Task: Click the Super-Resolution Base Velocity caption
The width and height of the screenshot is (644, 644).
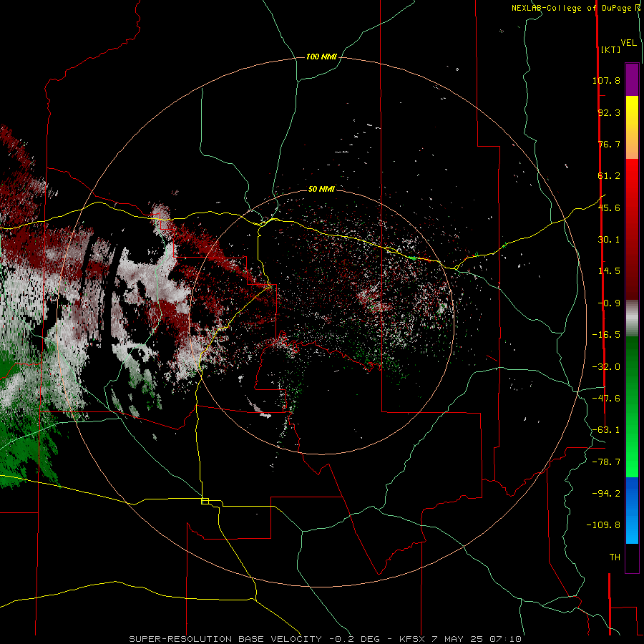Action: click(326, 639)
